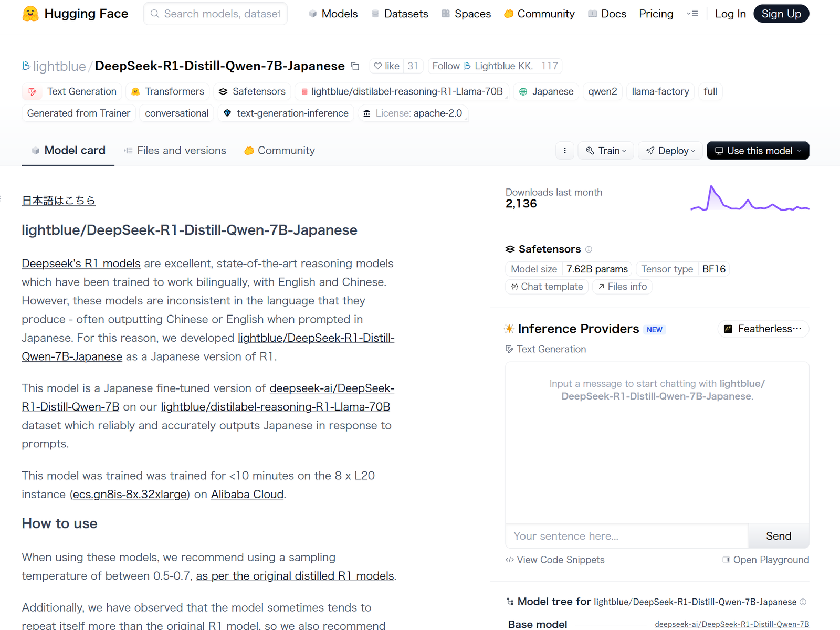Open ecs.gn8is-8x.32xlarge link
This screenshot has height=630, width=840.
tap(130, 495)
